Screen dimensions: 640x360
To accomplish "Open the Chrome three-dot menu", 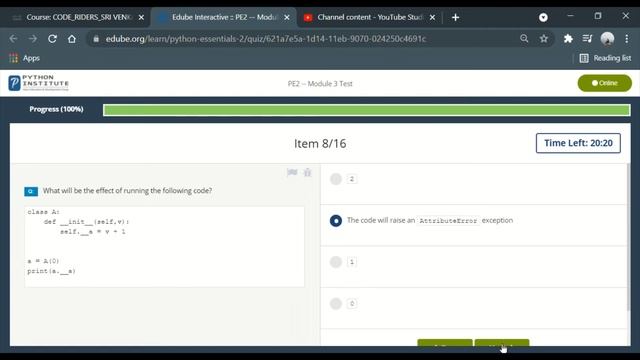I will click(627, 39).
